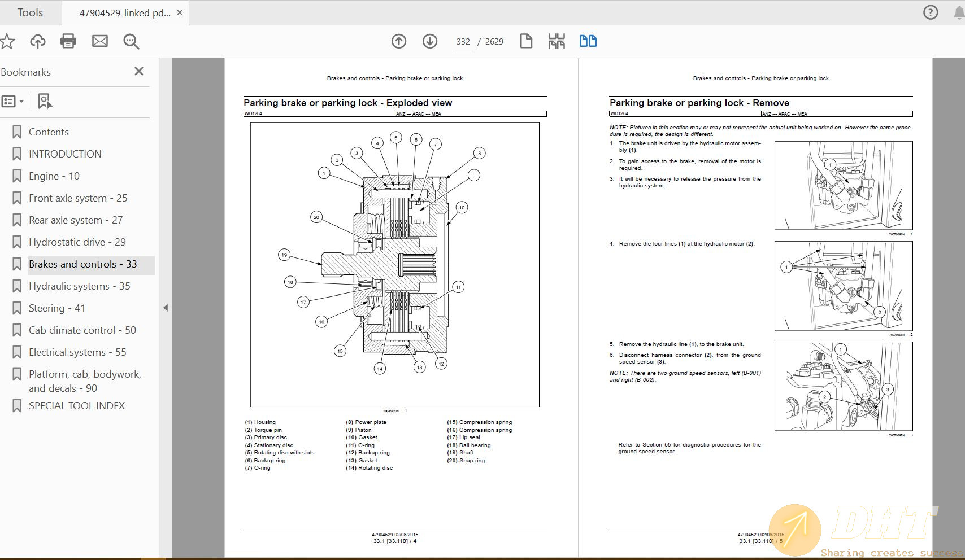Open the Help question mark icon

coord(930,12)
